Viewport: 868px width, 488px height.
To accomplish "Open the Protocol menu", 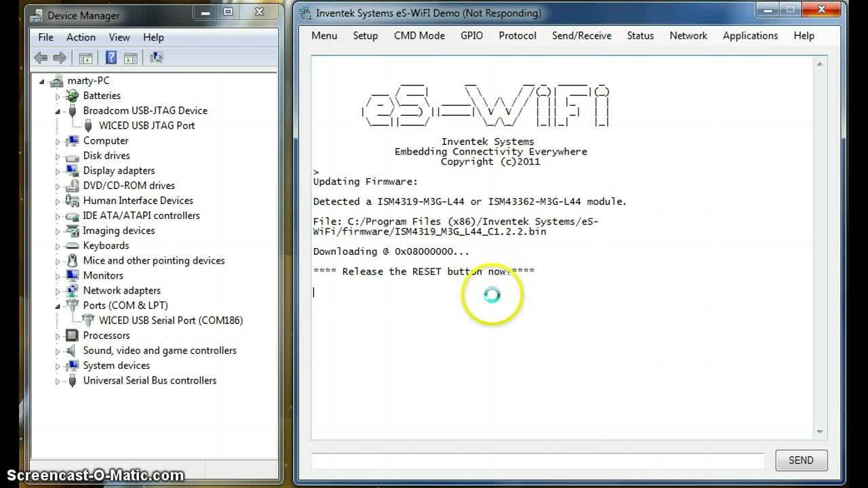I will (517, 35).
